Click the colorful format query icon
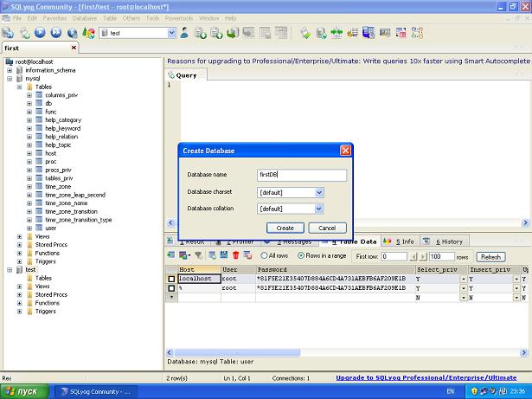This screenshot has height=399, width=532. pyautogui.click(x=88, y=33)
